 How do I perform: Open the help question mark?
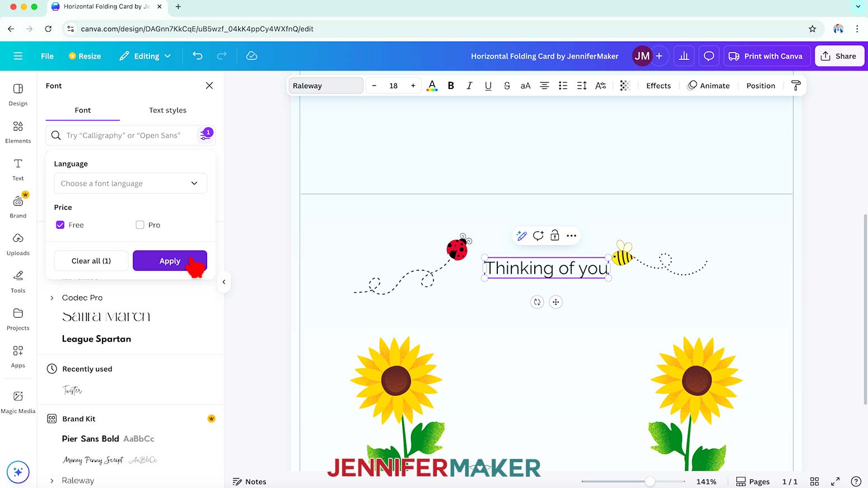click(856, 481)
